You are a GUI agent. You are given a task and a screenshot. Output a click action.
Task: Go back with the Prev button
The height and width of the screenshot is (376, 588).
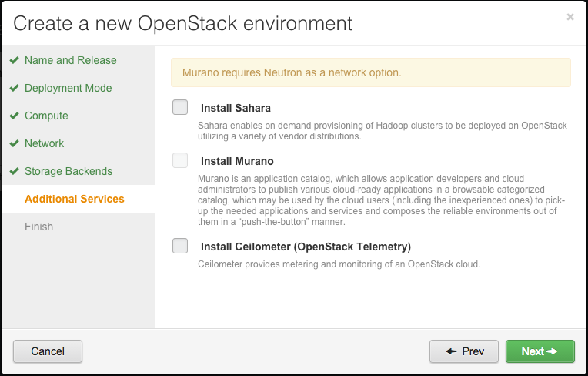coord(464,351)
